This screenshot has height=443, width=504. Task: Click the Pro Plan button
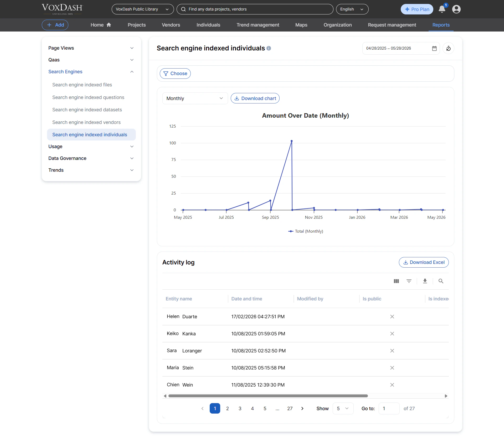click(417, 9)
